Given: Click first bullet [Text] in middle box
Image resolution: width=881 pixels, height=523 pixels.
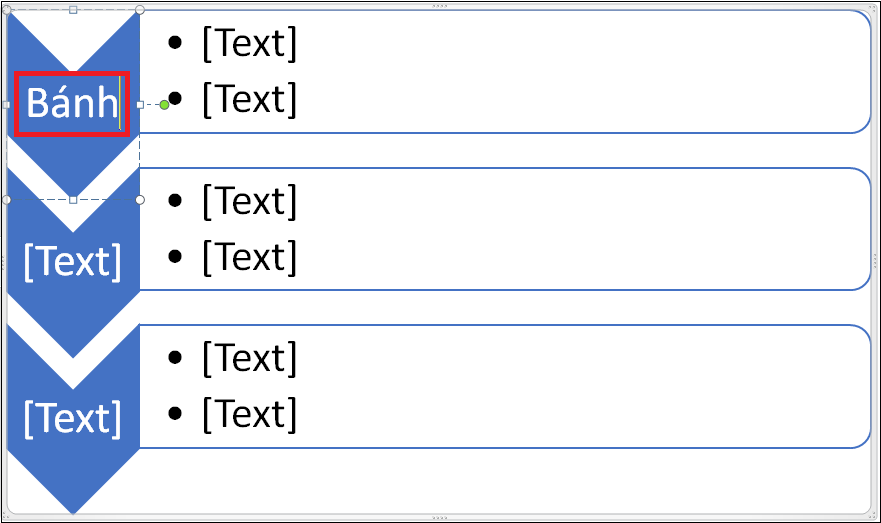Looking at the screenshot, I should (x=249, y=201).
